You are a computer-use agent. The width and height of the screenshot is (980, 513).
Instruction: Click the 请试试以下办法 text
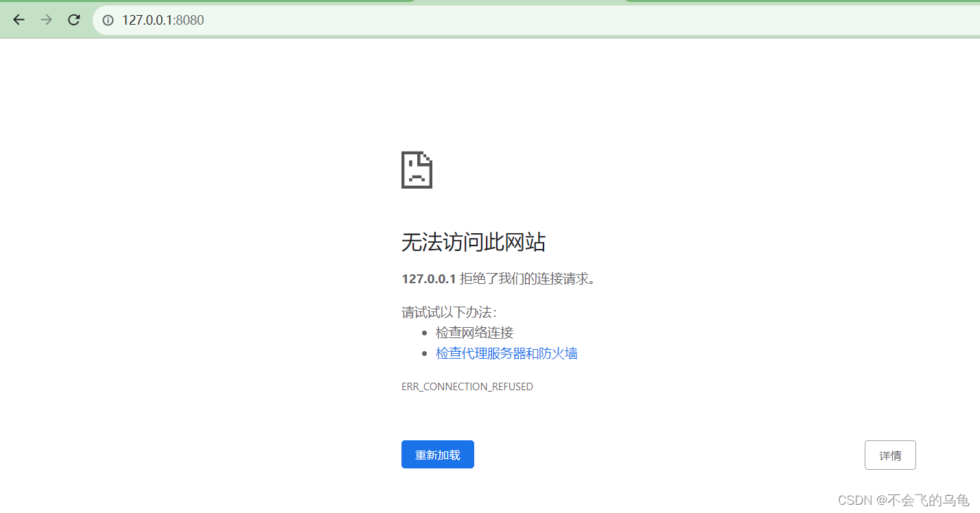[450, 312]
